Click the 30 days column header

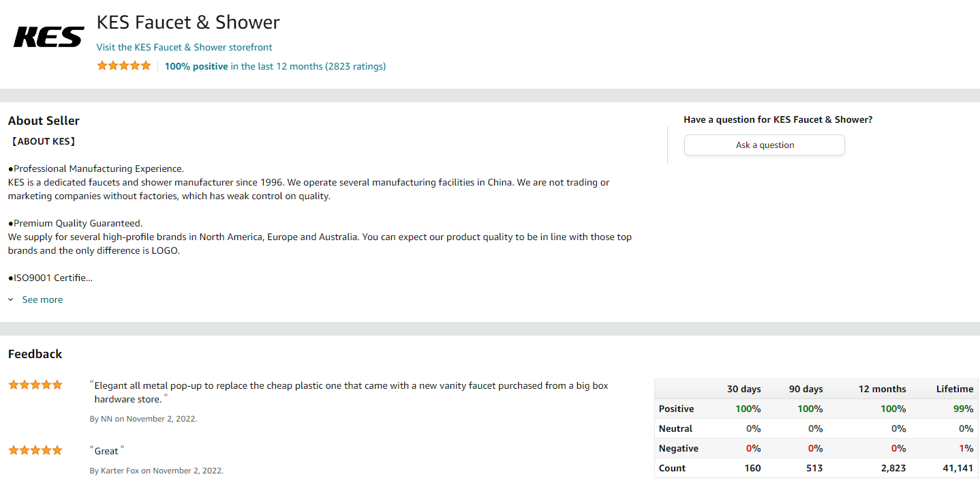(x=744, y=389)
